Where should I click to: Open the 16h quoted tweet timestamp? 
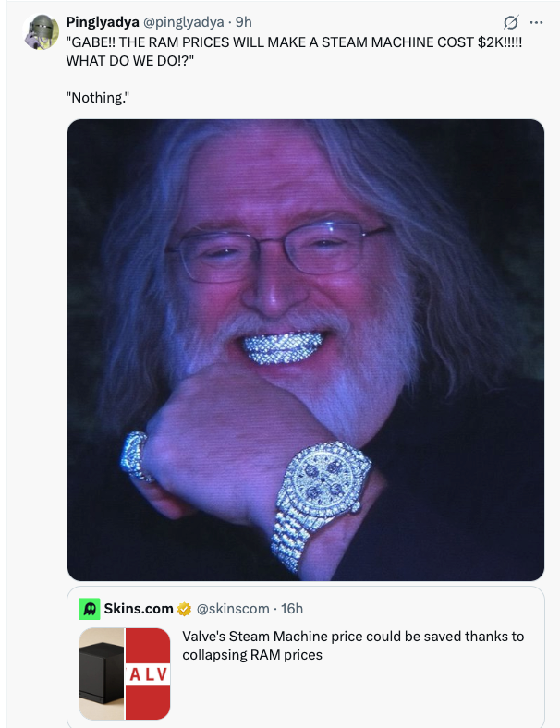[x=292, y=608]
